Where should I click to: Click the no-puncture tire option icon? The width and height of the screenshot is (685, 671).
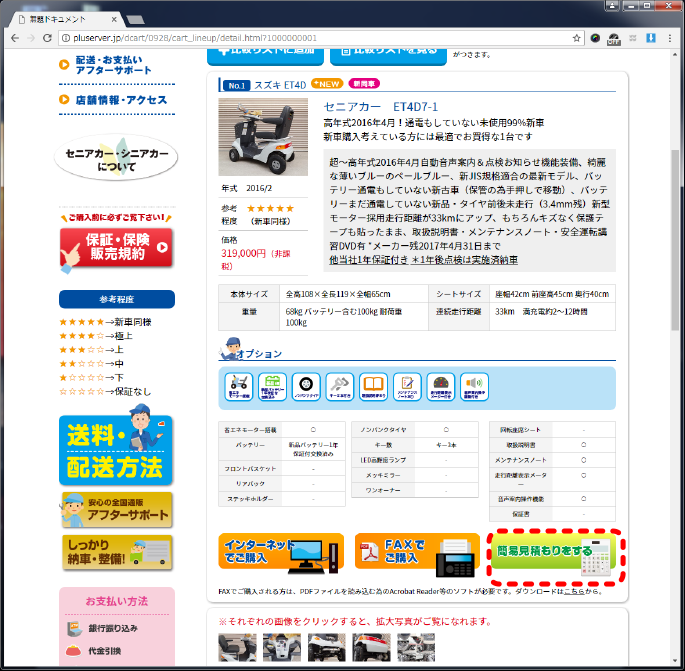click(x=306, y=387)
